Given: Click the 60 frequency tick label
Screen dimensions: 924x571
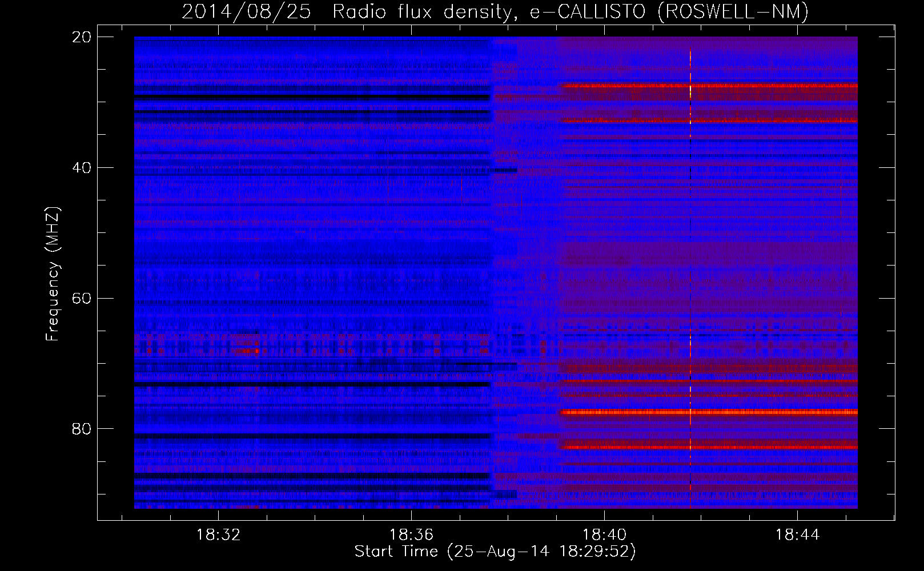Looking at the screenshot, I should click(x=82, y=299).
